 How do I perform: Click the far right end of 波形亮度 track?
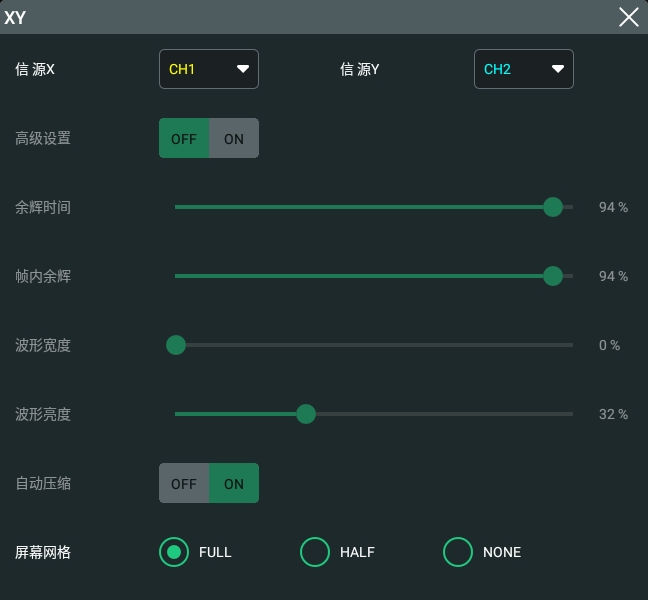[x=571, y=414]
